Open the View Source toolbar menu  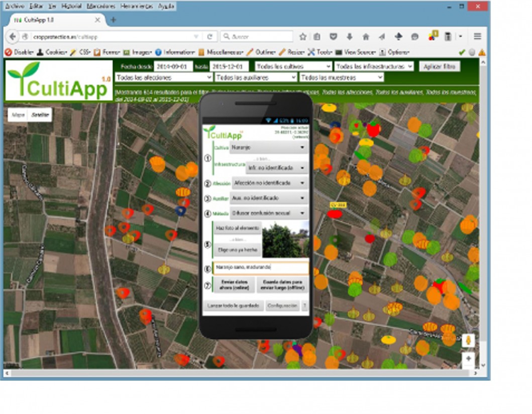[x=355, y=52]
